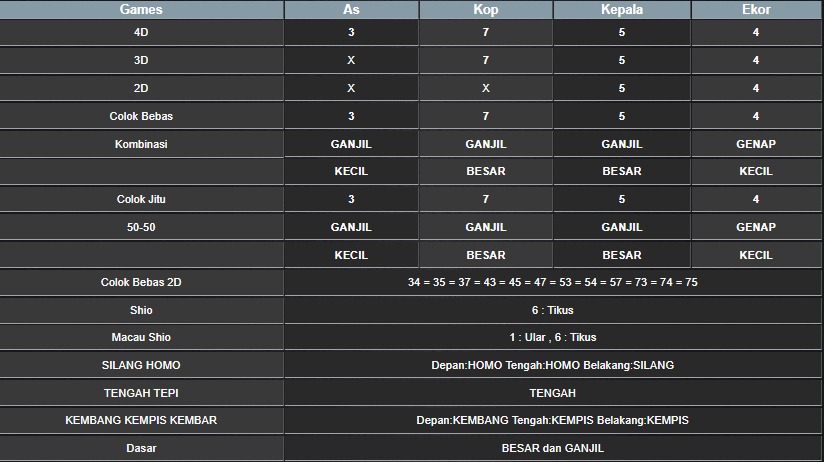Click the Ekor column header
The width and height of the screenshot is (824, 462).
click(756, 9)
